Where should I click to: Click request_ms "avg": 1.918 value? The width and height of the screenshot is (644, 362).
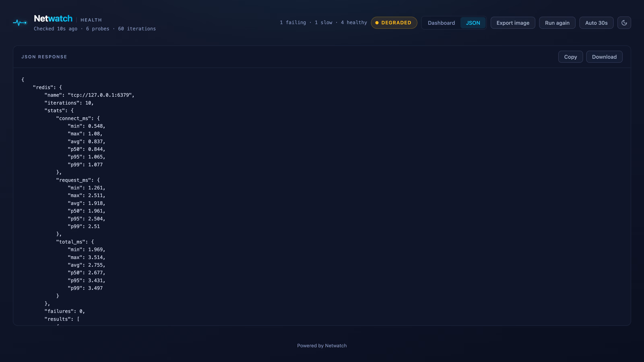86,203
